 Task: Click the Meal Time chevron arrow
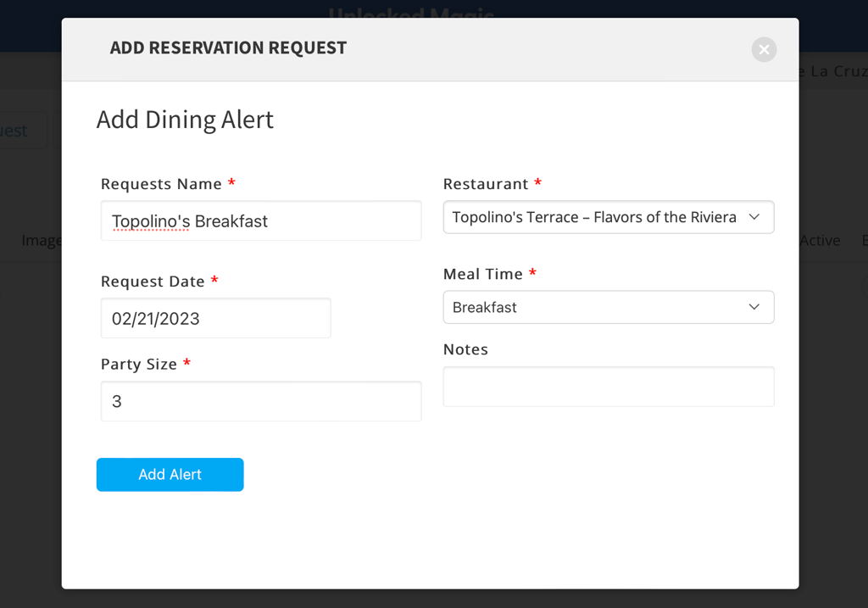click(x=754, y=307)
